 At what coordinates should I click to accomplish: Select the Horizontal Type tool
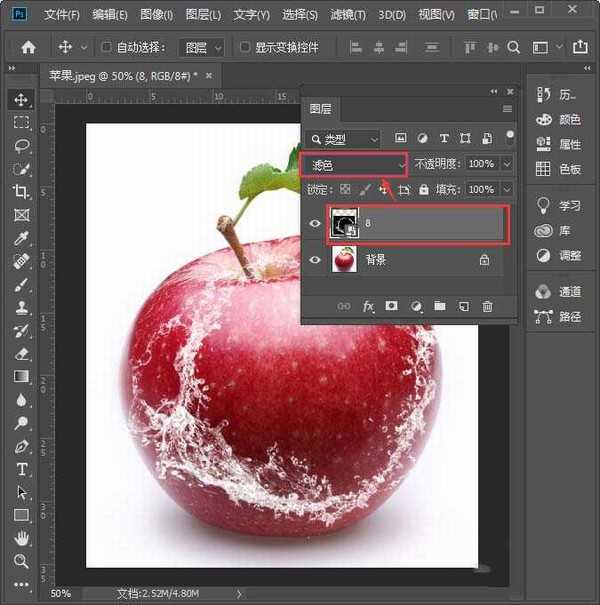click(x=21, y=469)
